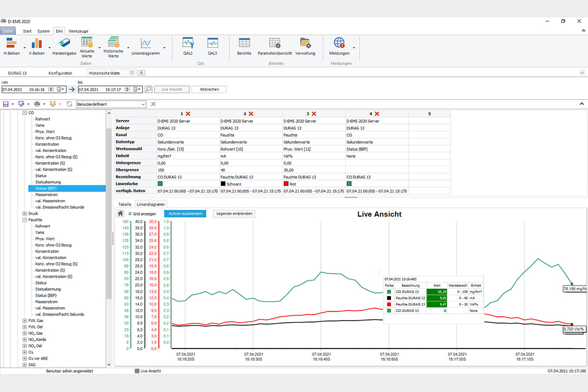Expand the Druck tree node
The image size is (588, 392).
pos(24,213)
